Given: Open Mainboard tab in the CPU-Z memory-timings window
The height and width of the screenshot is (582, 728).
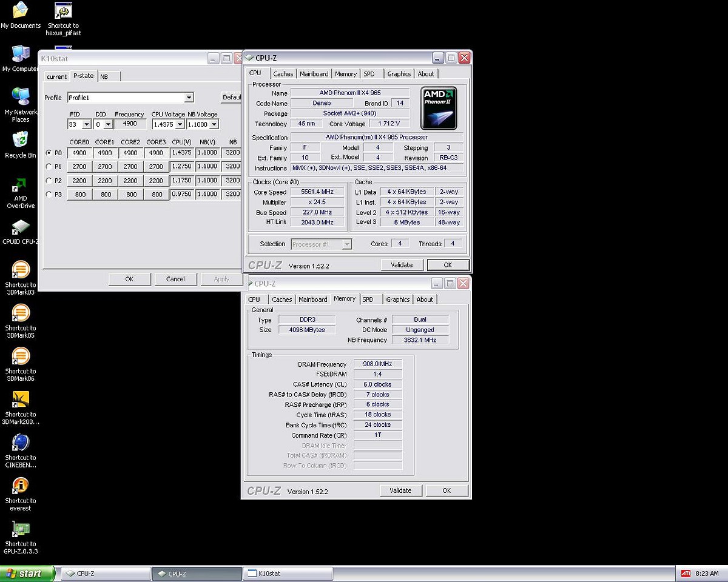Looking at the screenshot, I should [313, 299].
